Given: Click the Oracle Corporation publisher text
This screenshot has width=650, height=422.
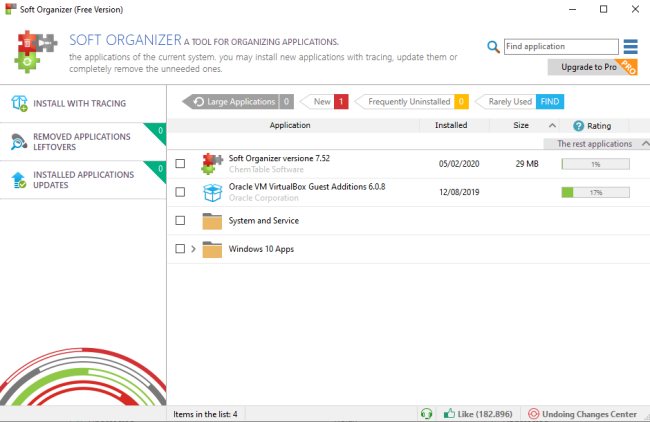Looking at the screenshot, I should [264, 198].
